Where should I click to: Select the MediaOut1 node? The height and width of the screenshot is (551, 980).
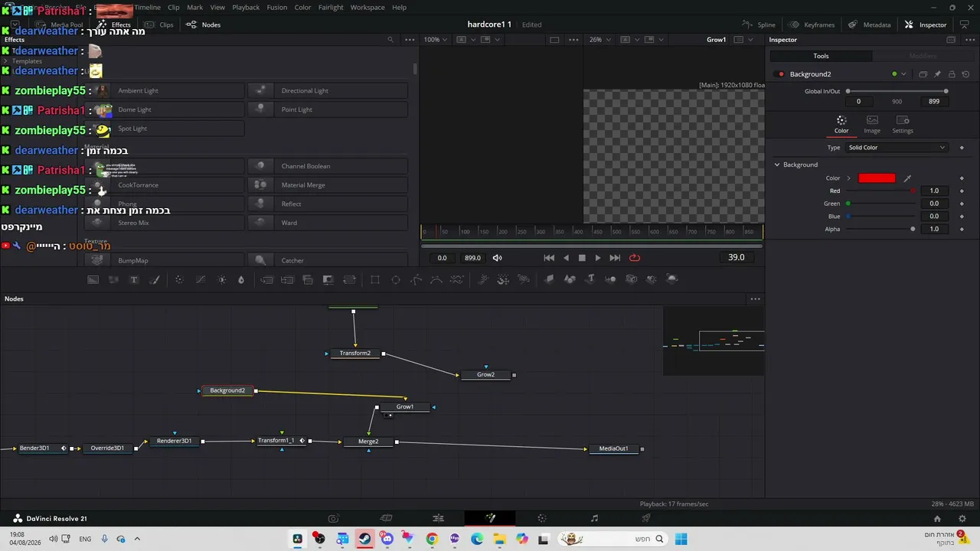(x=613, y=448)
